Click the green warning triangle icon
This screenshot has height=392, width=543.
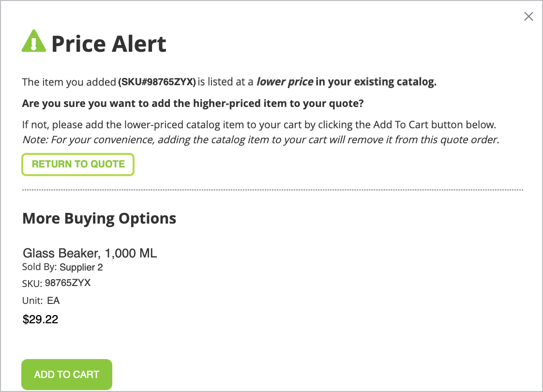coord(33,41)
